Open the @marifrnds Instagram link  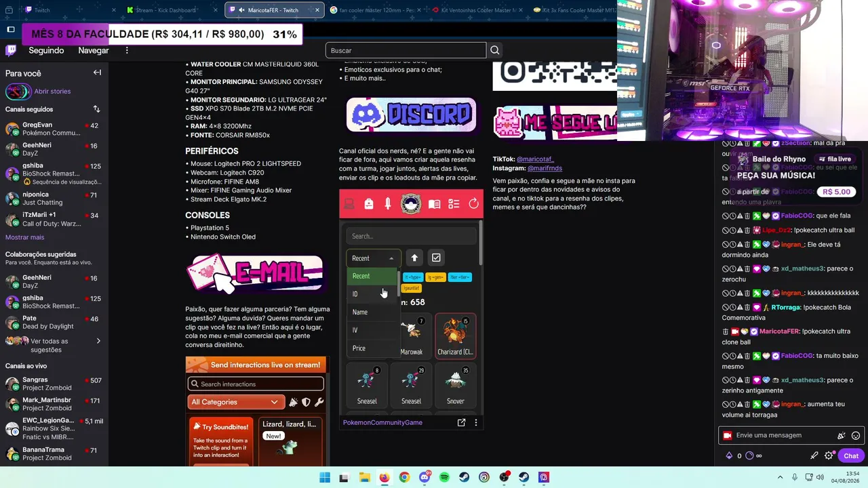(545, 168)
